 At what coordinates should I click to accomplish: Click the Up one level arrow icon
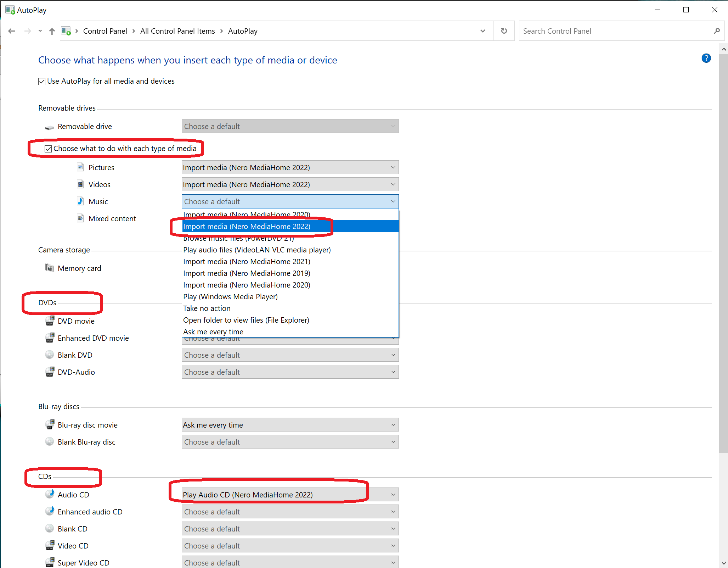[x=52, y=31]
